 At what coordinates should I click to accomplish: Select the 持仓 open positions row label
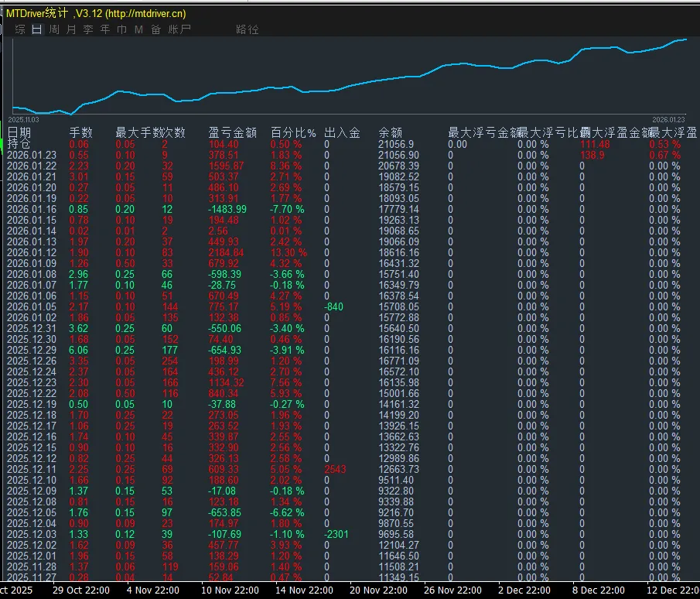pyautogui.click(x=19, y=143)
